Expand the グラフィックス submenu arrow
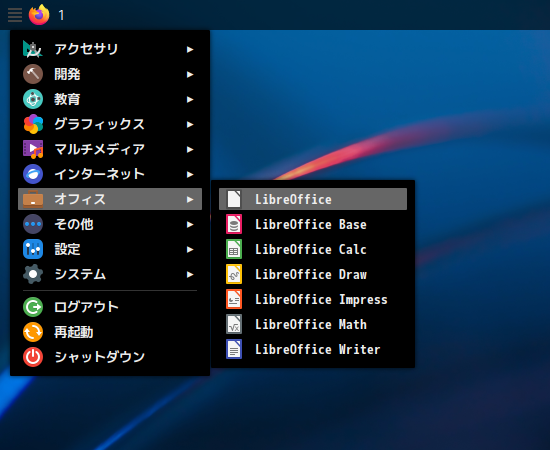Viewport: 550px width, 450px height. click(x=190, y=125)
